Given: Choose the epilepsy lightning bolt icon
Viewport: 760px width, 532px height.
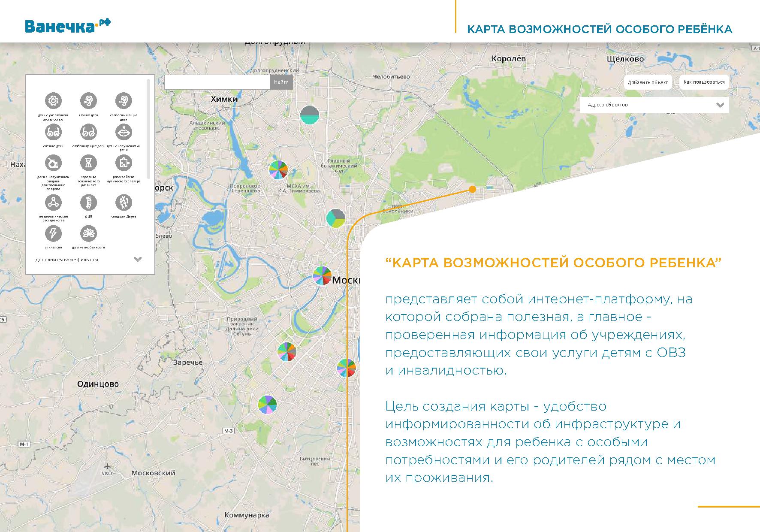Looking at the screenshot, I should [53, 233].
